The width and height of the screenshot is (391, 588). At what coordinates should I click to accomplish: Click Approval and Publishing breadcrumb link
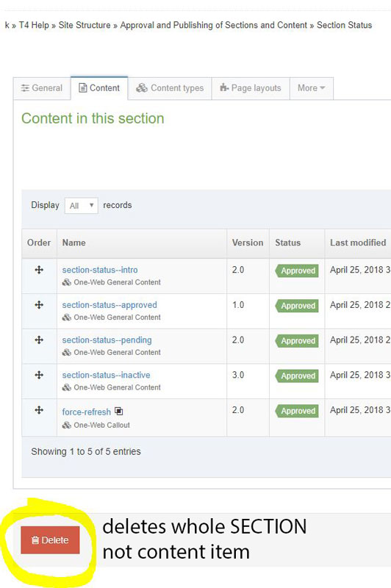click(x=213, y=25)
